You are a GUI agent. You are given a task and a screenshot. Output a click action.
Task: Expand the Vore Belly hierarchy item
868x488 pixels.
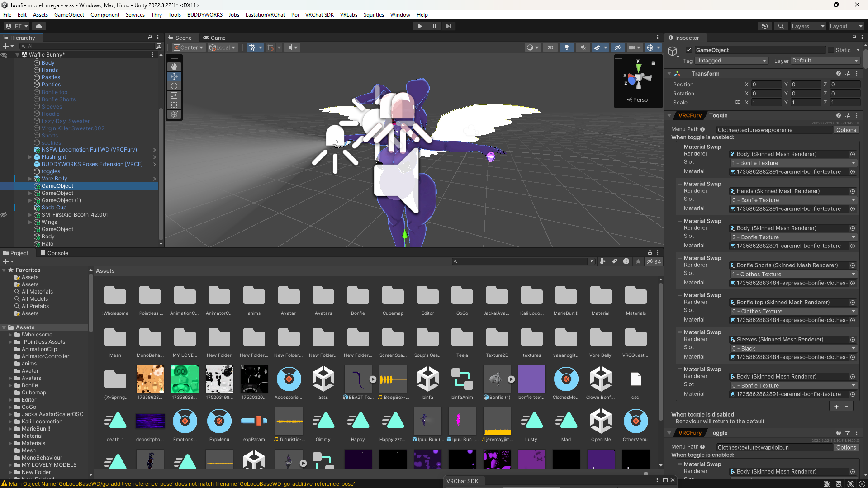30,179
